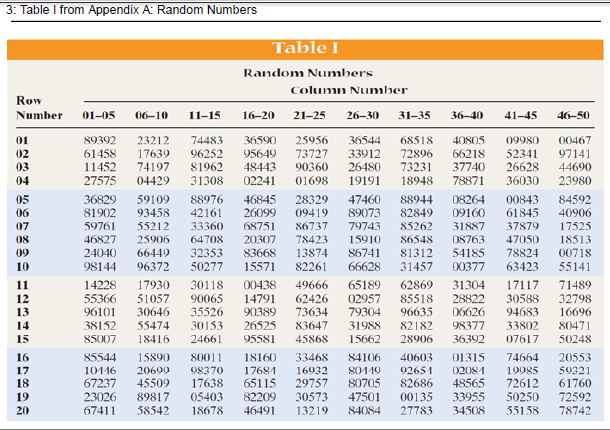The image size is (610, 430).
Task: Click column header '46–50'
Action: coord(573,115)
